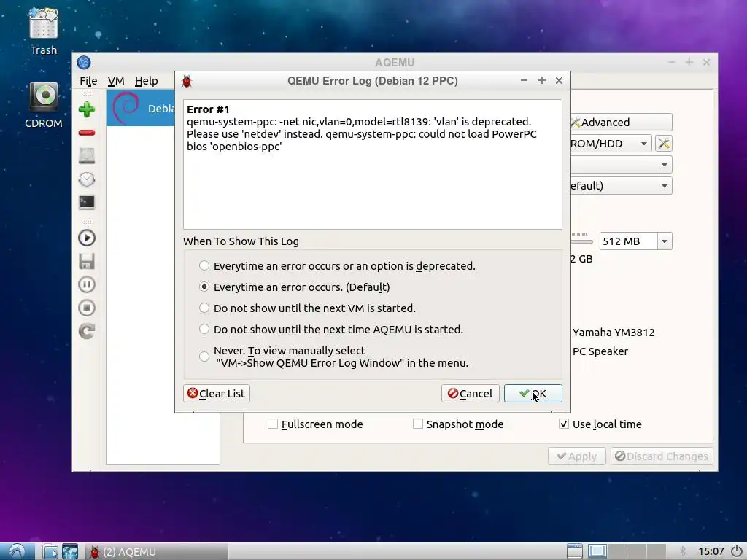Click the AQEMU window logo icon
Viewport: 747px width, 560px height.
pyautogui.click(x=84, y=63)
